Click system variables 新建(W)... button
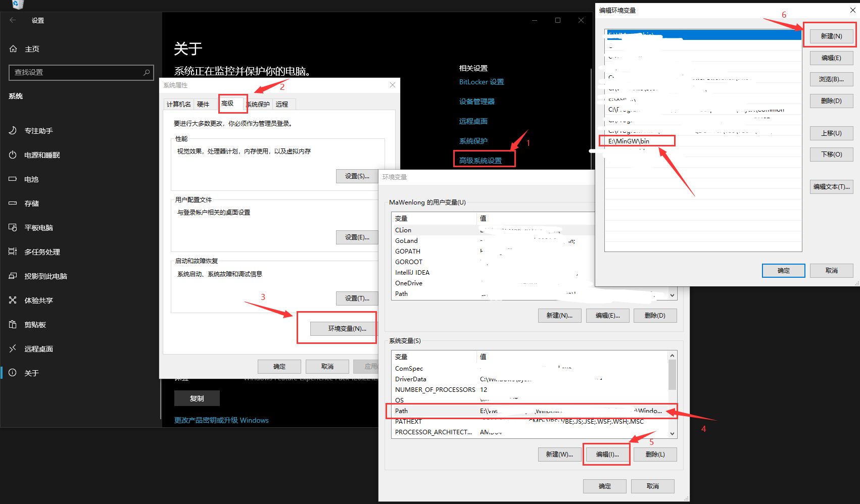This screenshot has width=860, height=504. coord(559,455)
